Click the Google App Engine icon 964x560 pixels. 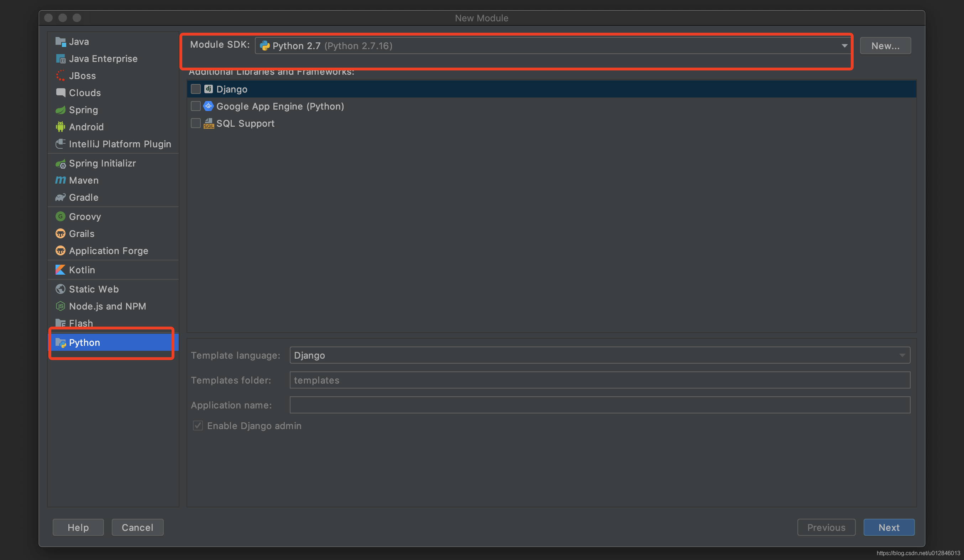click(209, 106)
